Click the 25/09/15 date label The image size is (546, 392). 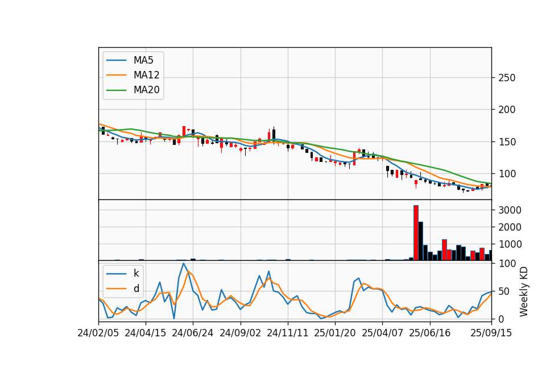491,333
